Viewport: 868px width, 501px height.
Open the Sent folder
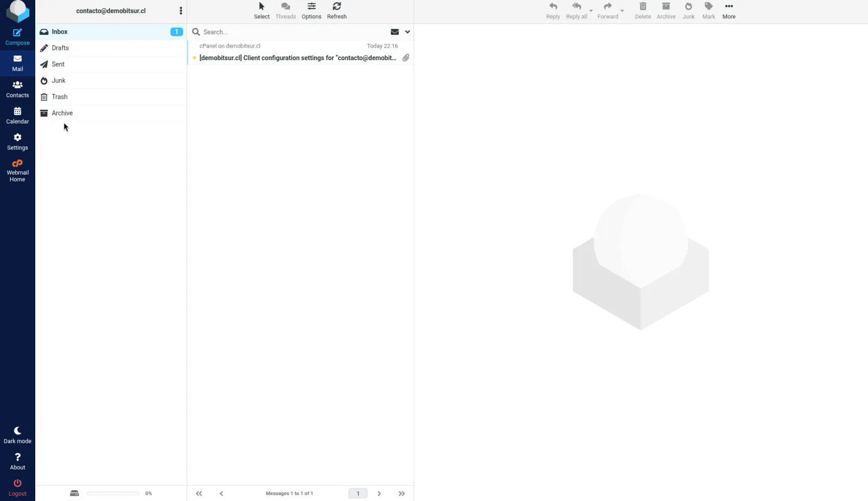pyautogui.click(x=111, y=64)
